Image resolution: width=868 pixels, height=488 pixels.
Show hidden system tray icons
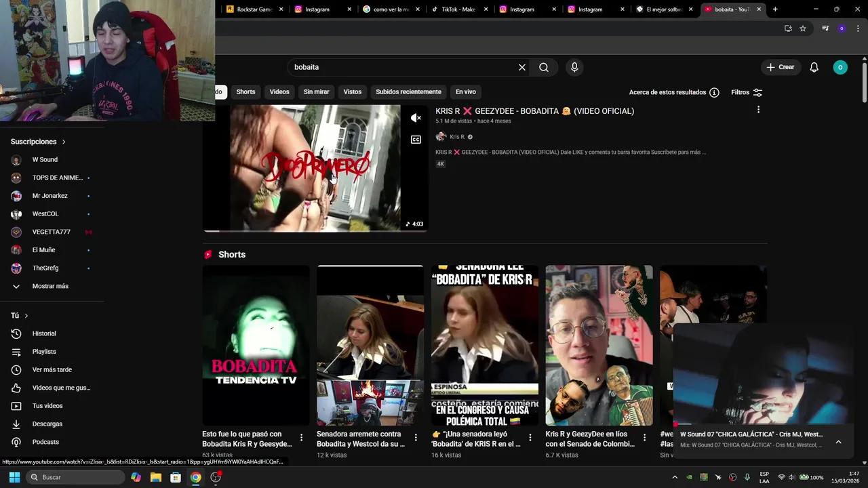pyautogui.click(x=675, y=477)
